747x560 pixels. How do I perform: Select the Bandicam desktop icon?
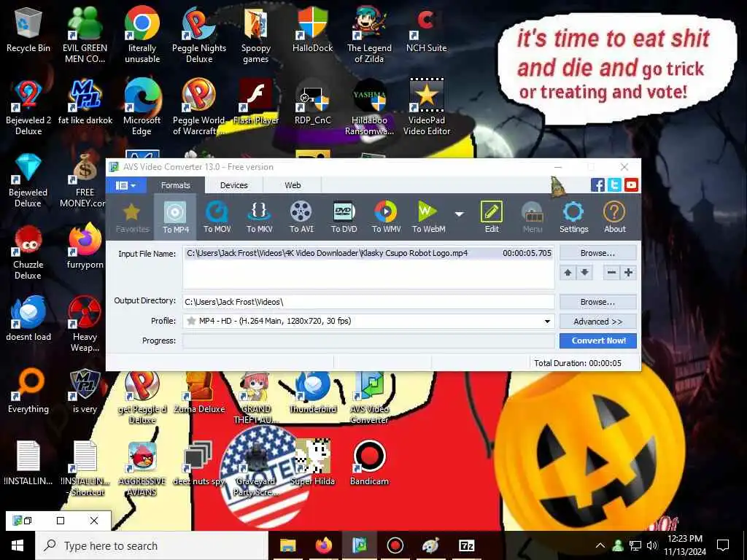tap(369, 463)
